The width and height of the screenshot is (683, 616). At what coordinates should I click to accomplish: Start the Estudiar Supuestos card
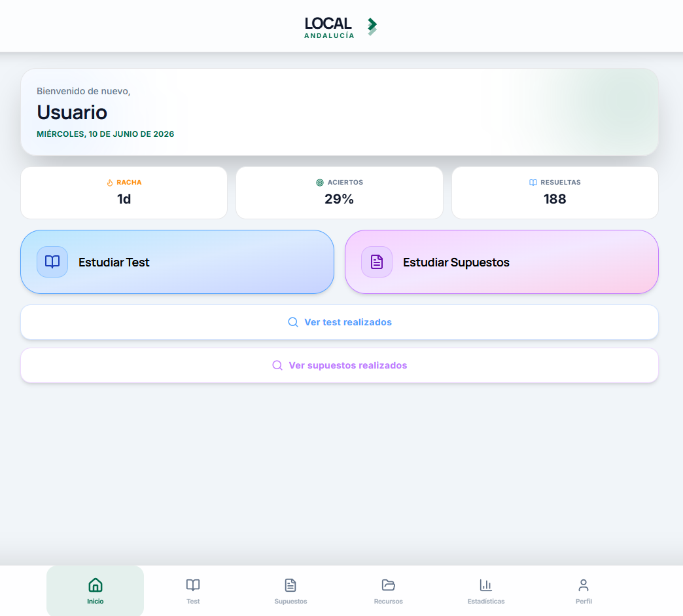tap(501, 262)
